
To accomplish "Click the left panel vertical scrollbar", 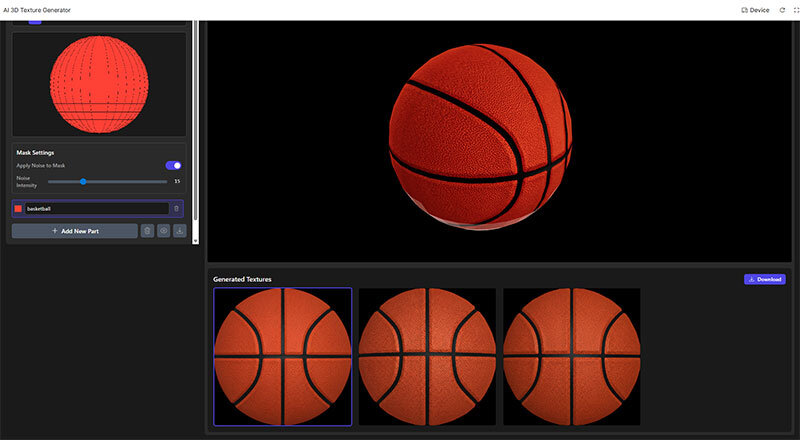I will [195, 120].
